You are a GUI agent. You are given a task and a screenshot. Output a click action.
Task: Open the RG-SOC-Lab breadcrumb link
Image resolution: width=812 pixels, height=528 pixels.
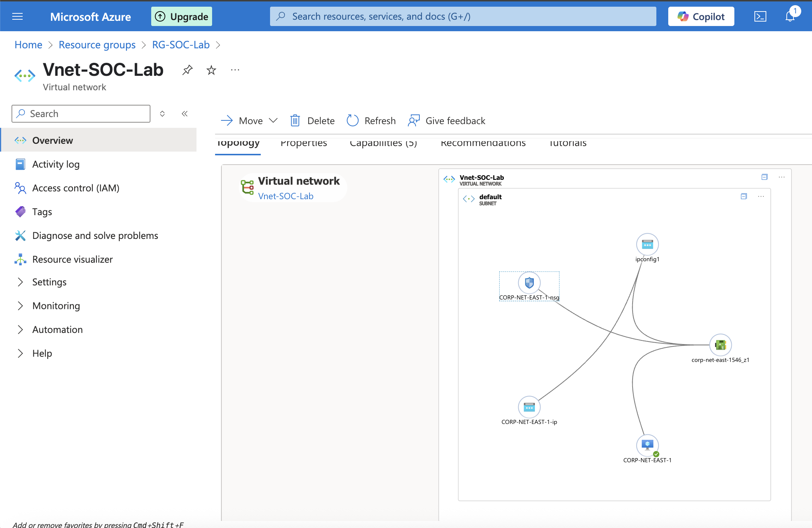click(x=181, y=45)
